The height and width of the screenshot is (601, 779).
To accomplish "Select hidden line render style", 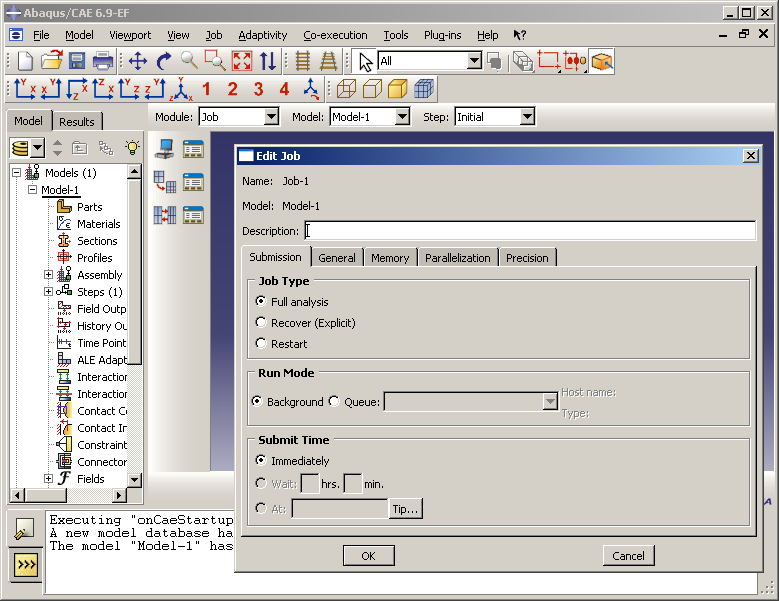I will (x=372, y=89).
